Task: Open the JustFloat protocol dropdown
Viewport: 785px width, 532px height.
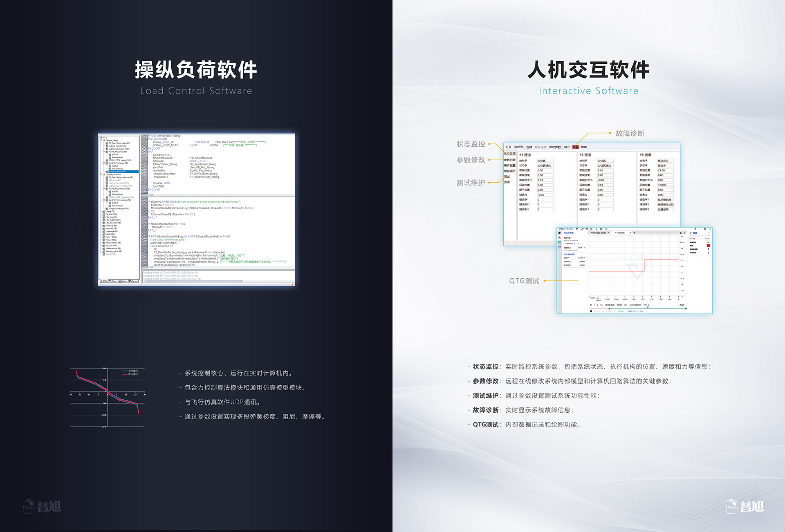Action: pyautogui.click(x=570, y=244)
